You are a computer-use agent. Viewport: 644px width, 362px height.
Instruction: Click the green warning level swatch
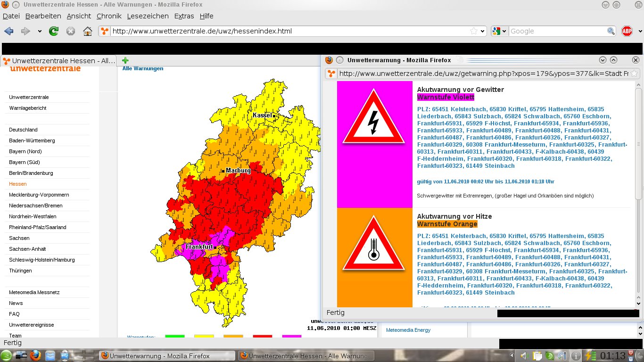[x=174, y=336]
